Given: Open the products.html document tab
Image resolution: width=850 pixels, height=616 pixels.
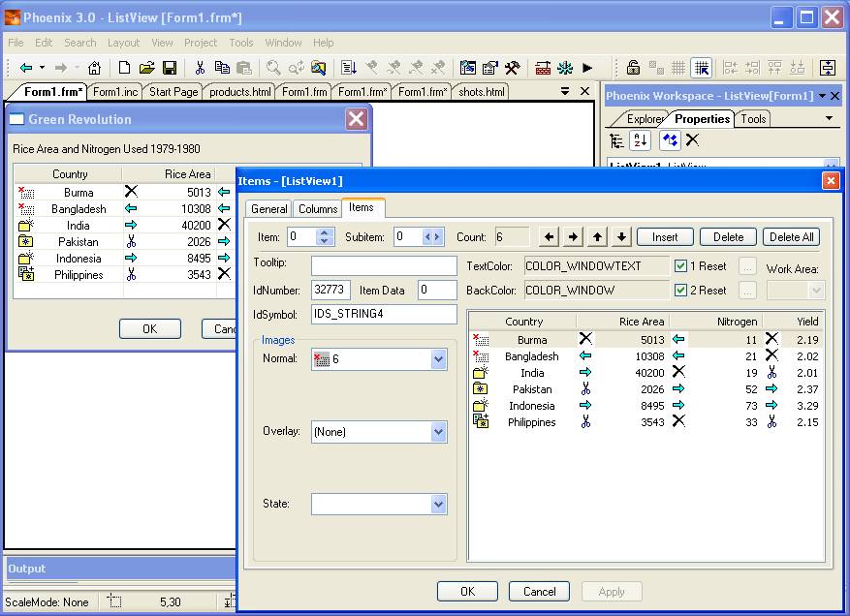Looking at the screenshot, I should click(240, 92).
